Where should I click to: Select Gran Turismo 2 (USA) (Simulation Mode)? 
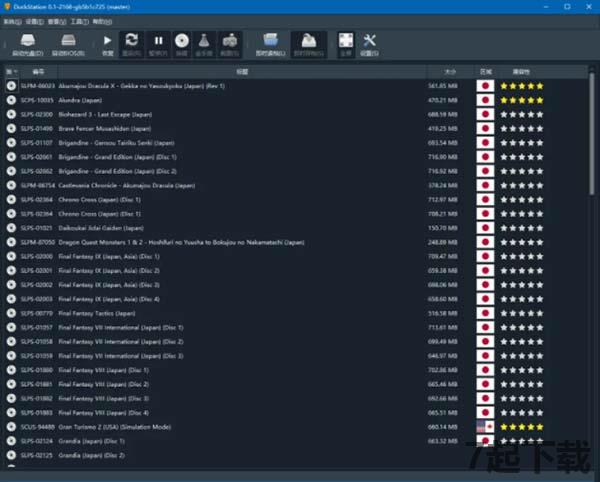pos(115,427)
